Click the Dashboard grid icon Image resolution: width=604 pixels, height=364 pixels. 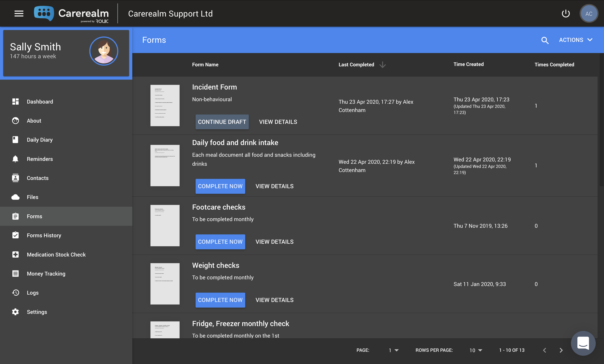[15, 102]
